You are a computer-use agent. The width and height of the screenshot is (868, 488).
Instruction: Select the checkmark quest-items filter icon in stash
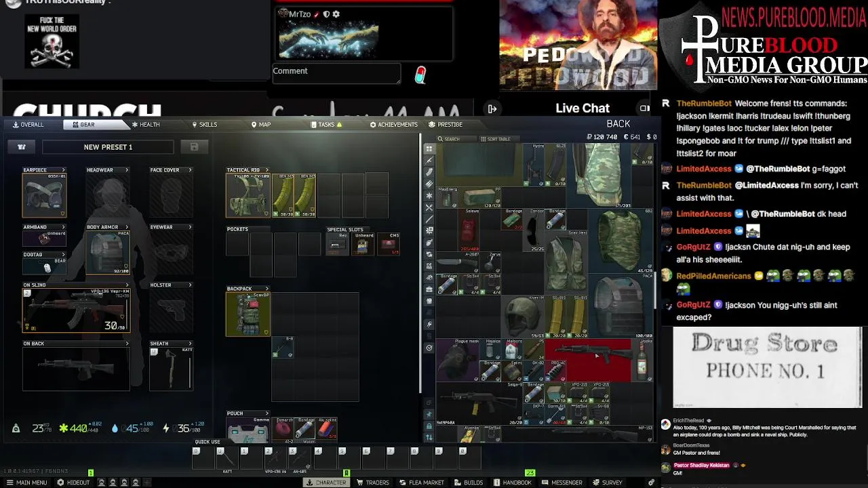pos(429,348)
